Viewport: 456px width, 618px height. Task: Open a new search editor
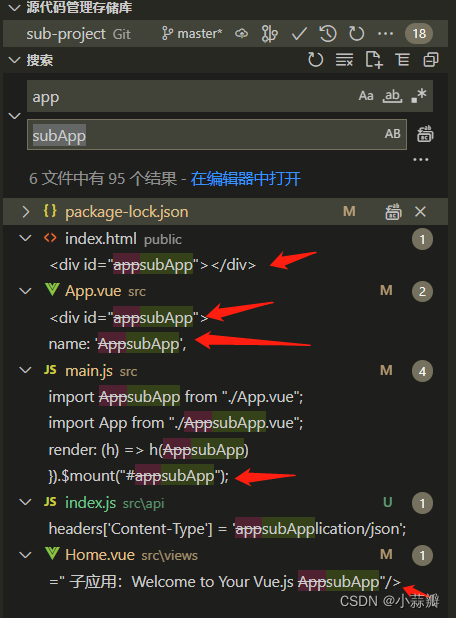pyautogui.click(x=374, y=60)
